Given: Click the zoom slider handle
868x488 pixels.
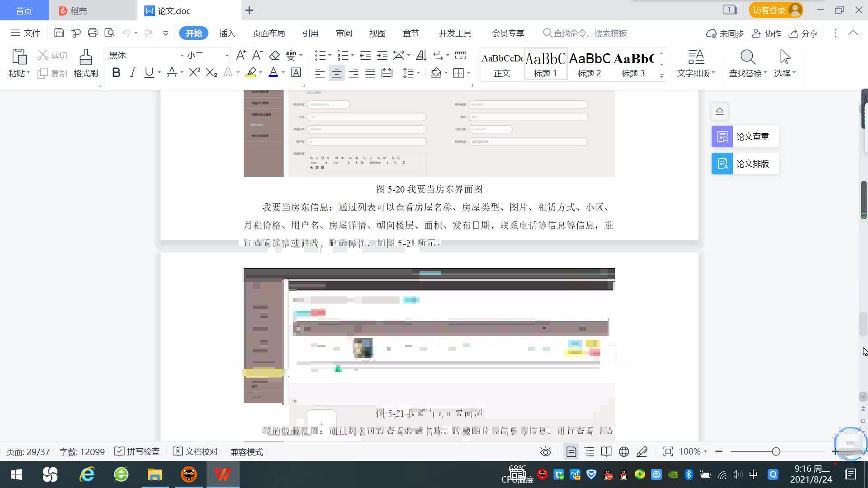Looking at the screenshot, I should 776,451.
